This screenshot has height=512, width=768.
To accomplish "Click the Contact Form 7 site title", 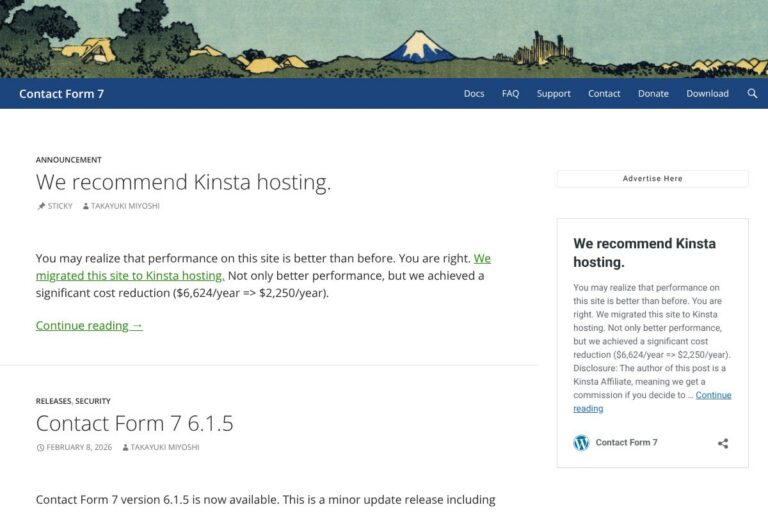I will 61,94.
